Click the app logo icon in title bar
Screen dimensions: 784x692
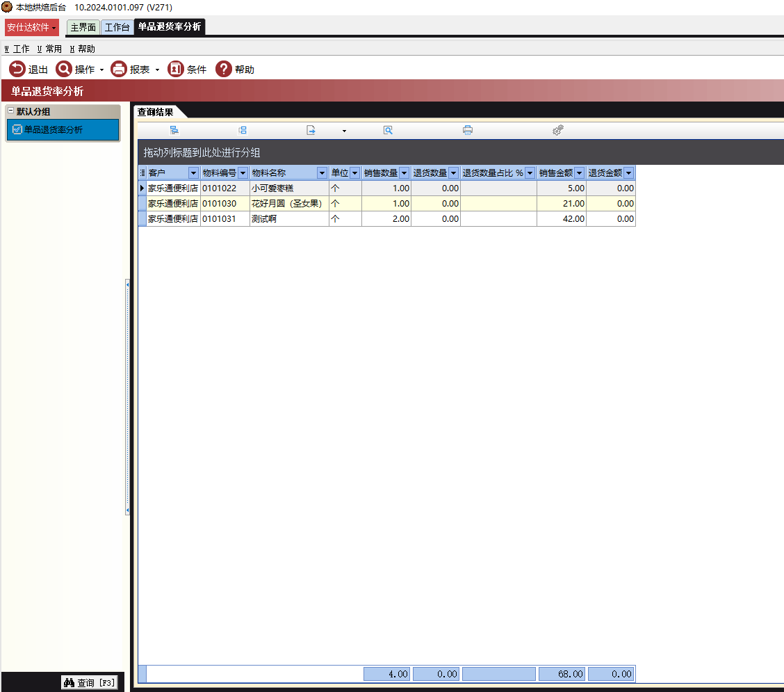click(7, 7)
